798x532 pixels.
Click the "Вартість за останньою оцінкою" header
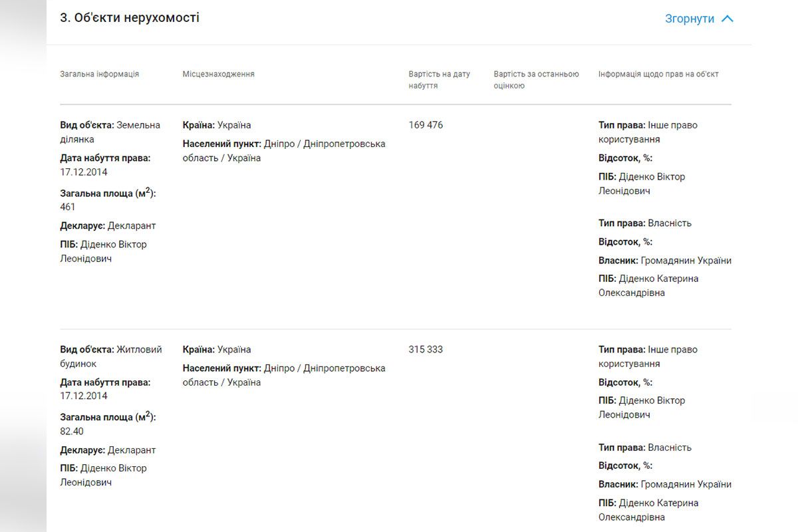(536, 80)
